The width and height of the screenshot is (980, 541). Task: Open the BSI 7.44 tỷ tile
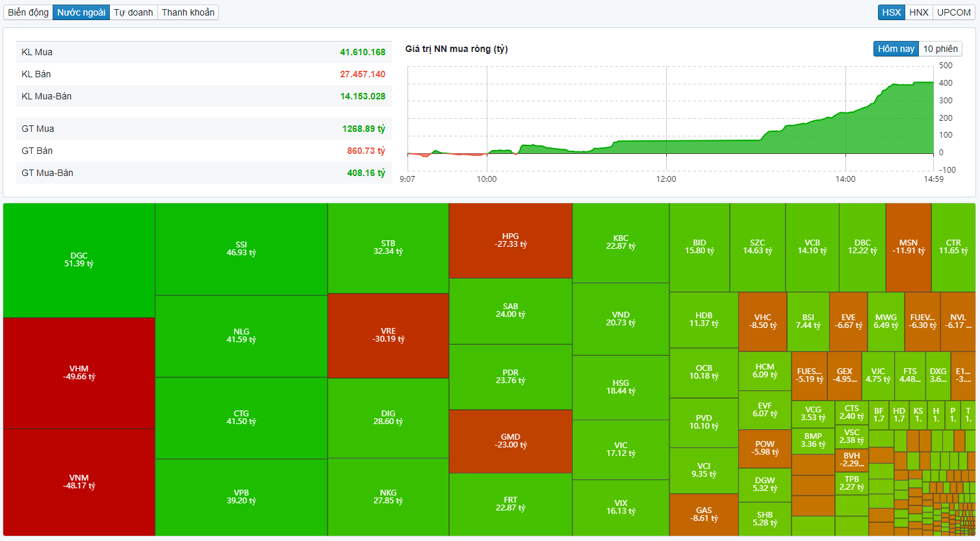tap(808, 321)
